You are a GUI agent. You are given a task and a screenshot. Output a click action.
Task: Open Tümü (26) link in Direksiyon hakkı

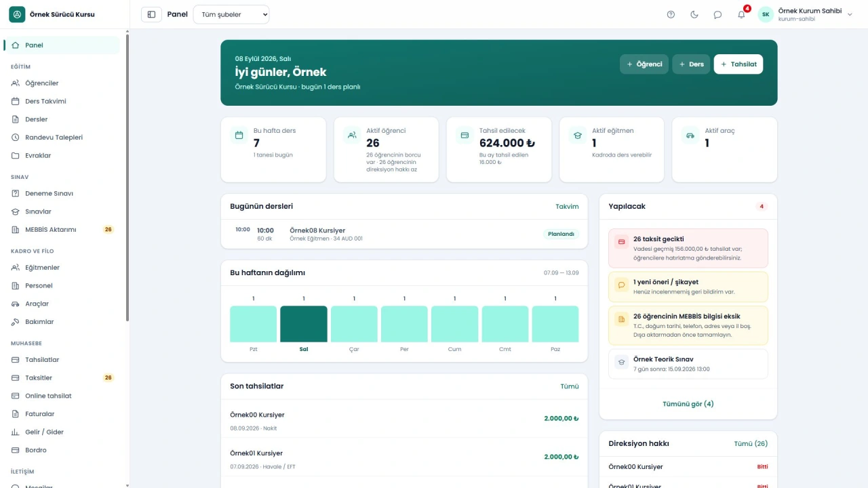[x=751, y=444]
